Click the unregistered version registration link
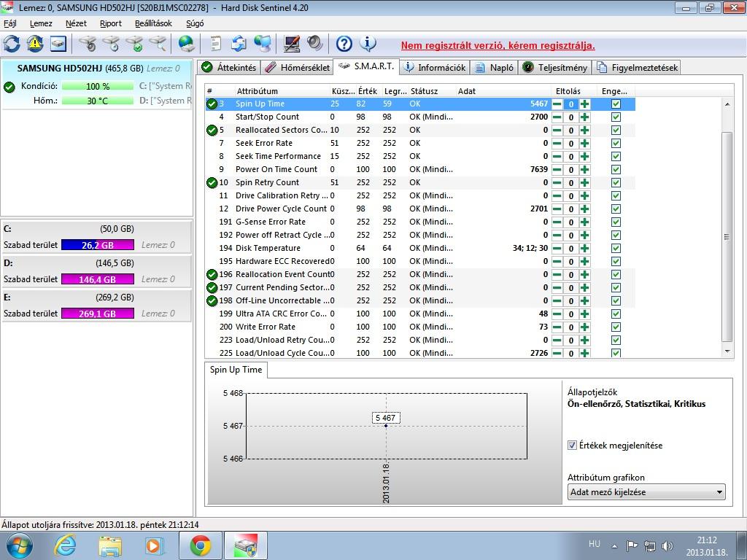 click(x=498, y=46)
